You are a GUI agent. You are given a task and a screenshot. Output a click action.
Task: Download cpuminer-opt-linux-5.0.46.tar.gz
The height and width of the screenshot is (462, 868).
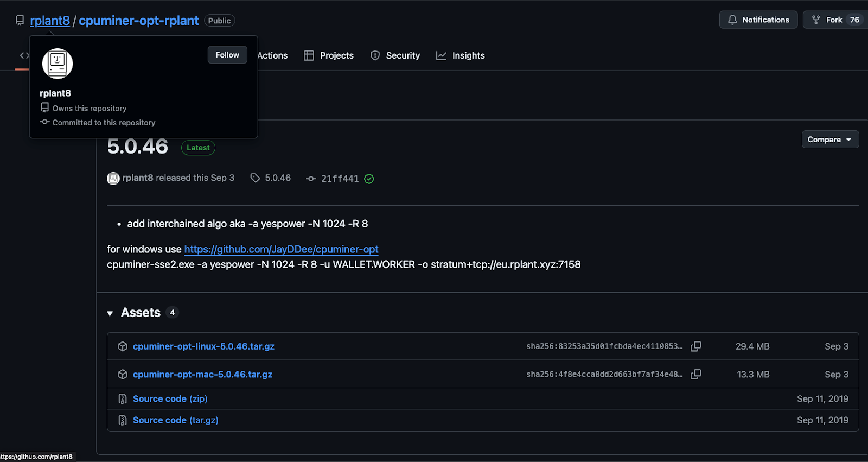pos(203,346)
